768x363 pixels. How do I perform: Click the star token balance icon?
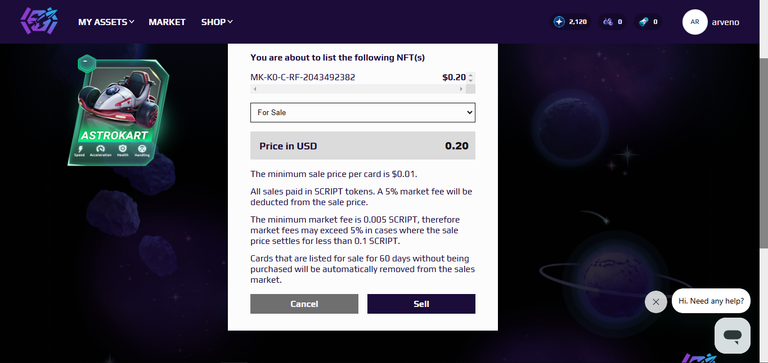[559, 22]
